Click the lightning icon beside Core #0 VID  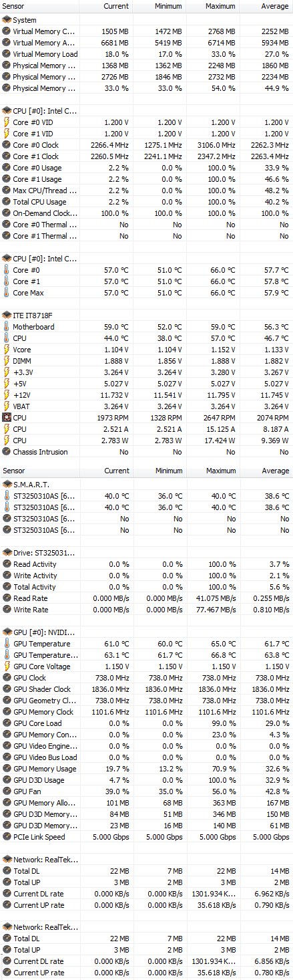pos(7,122)
